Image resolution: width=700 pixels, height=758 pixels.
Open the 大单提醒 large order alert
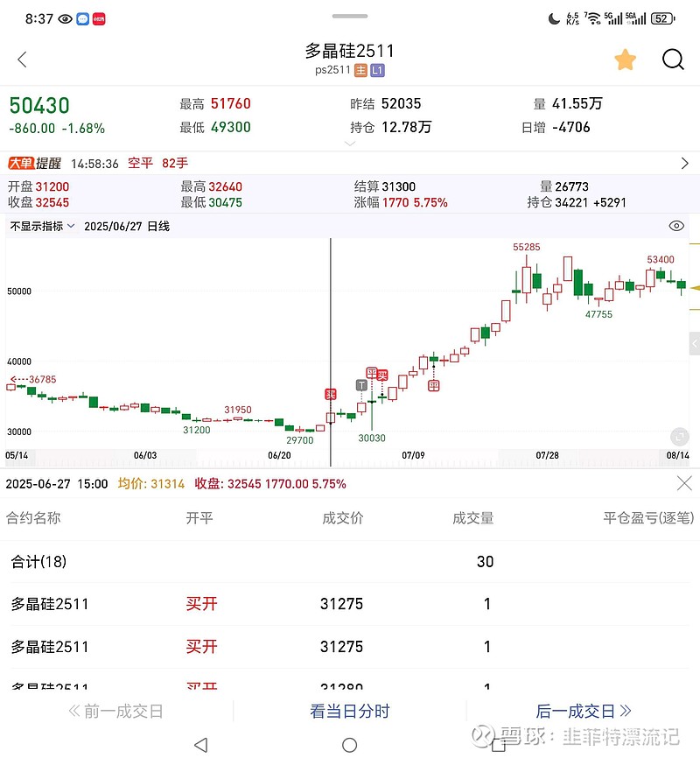click(x=34, y=164)
